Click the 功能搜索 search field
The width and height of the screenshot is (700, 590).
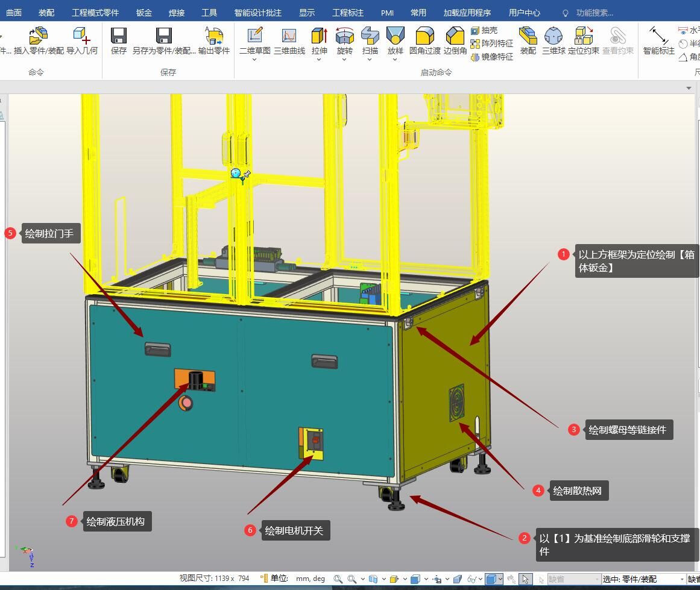point(594,13)
